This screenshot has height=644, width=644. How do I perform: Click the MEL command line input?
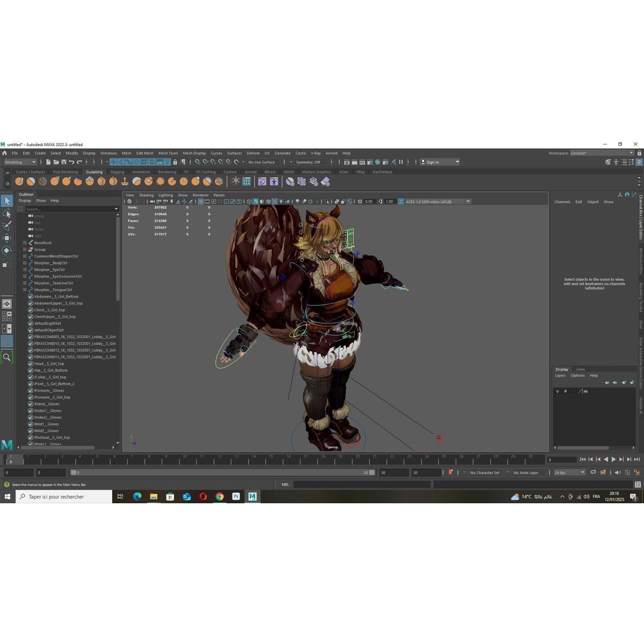(363, 485)
